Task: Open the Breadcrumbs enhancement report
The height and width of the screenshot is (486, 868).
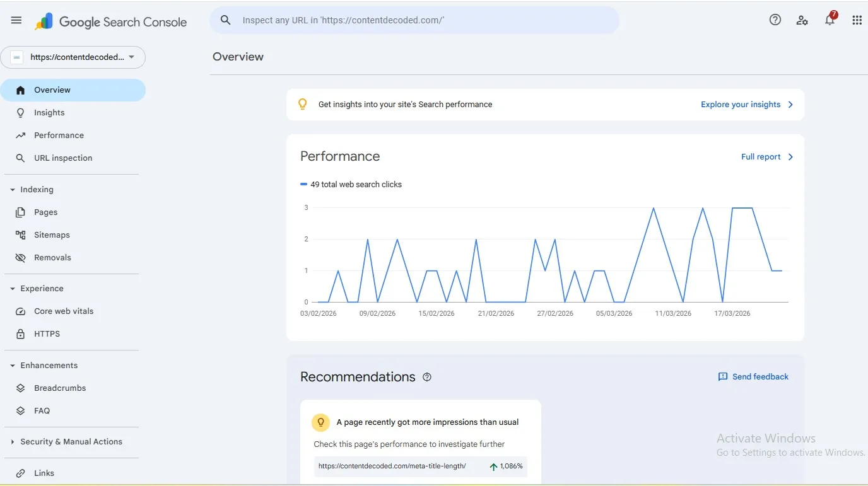Action: 60,388
